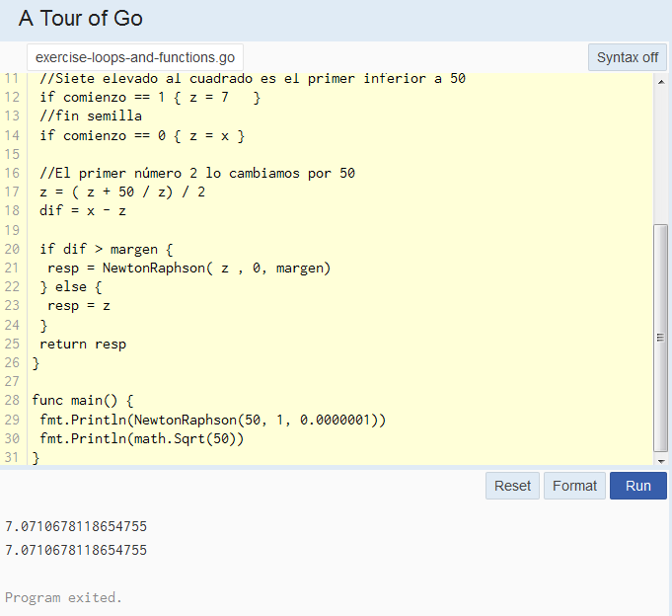The width and height of the screenshot is (672, 616).
Task: Click line number 28 in the gutter
Action: (12, 401)
